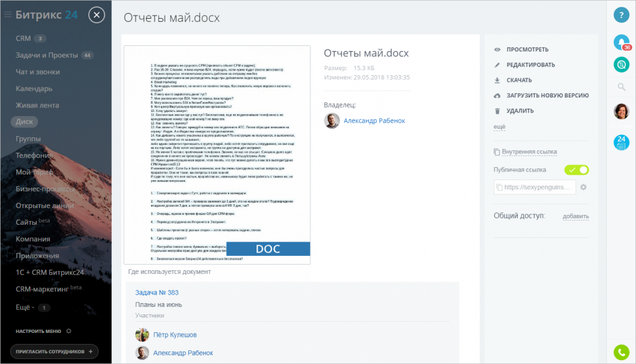This screenshot has width=636, height=364.
Task: Open the help question mark icon
Action: click(x=621, y=15)
